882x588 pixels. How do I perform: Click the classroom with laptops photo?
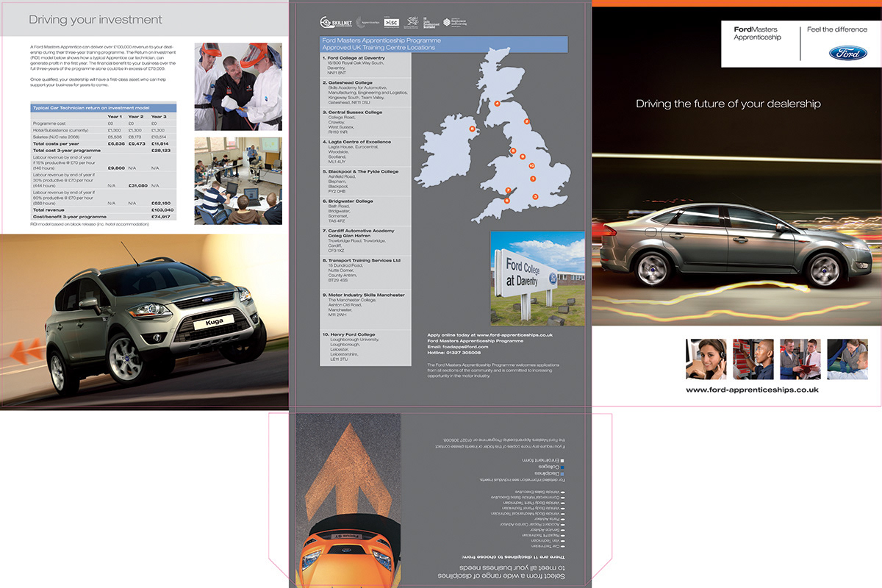[238, 181]
